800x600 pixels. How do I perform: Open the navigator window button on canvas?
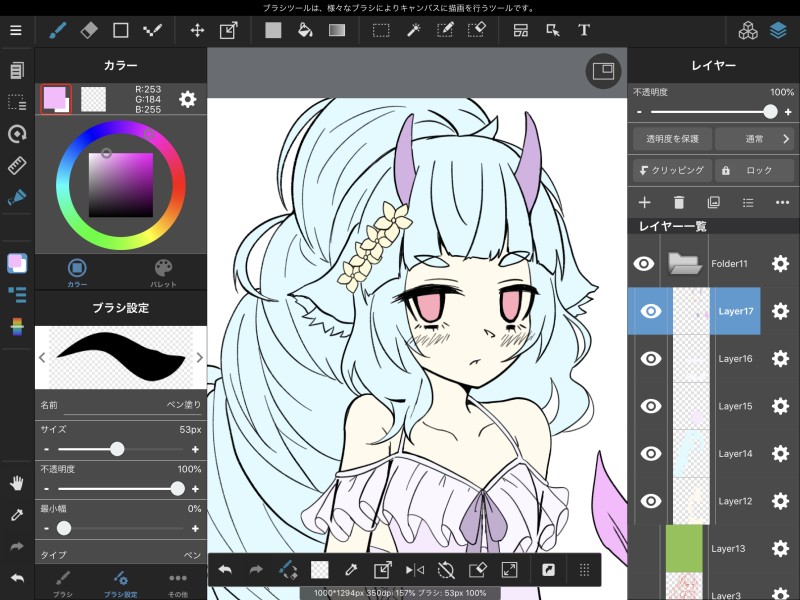(x=603, y=71)
